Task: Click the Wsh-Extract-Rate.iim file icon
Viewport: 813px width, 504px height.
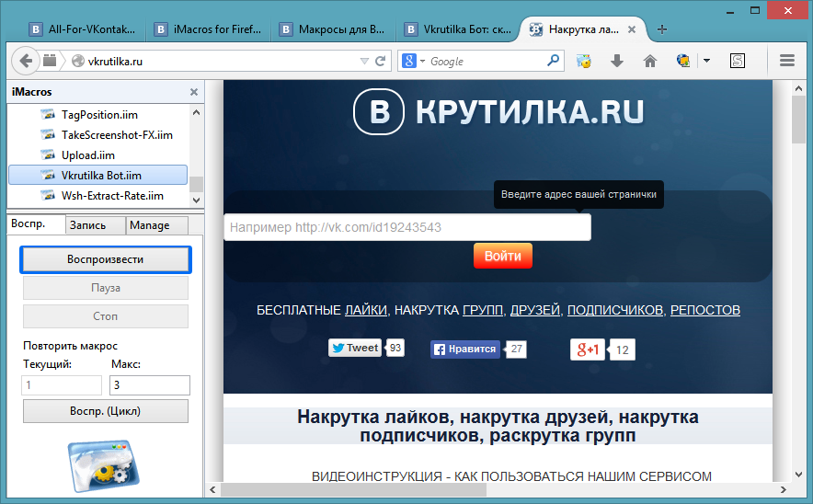Action: click(x=48, y=196)
